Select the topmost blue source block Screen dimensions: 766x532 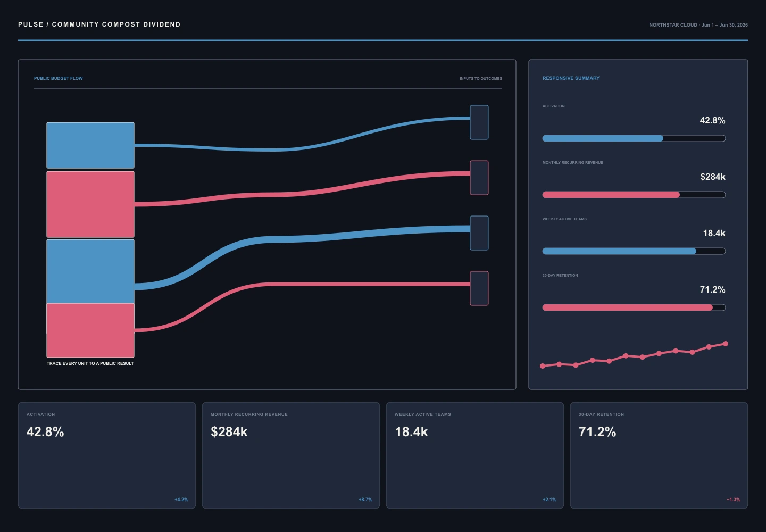point(90,145)
